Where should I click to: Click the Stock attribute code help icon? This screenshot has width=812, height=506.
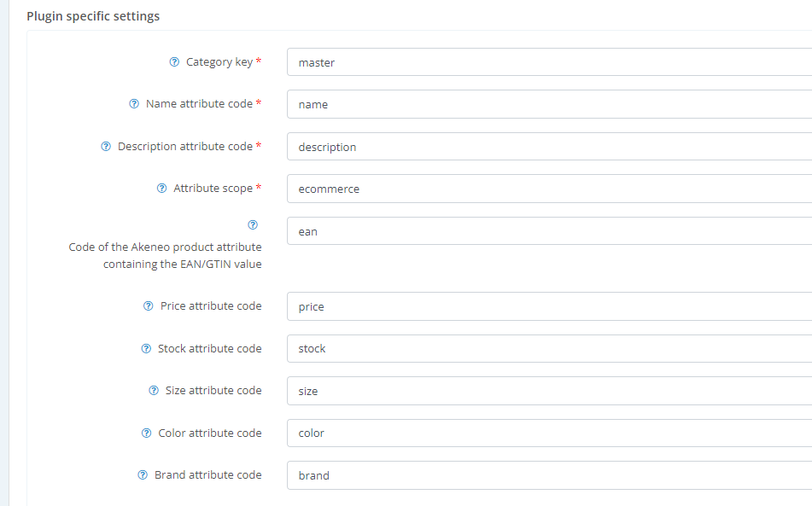pos(146,349)
